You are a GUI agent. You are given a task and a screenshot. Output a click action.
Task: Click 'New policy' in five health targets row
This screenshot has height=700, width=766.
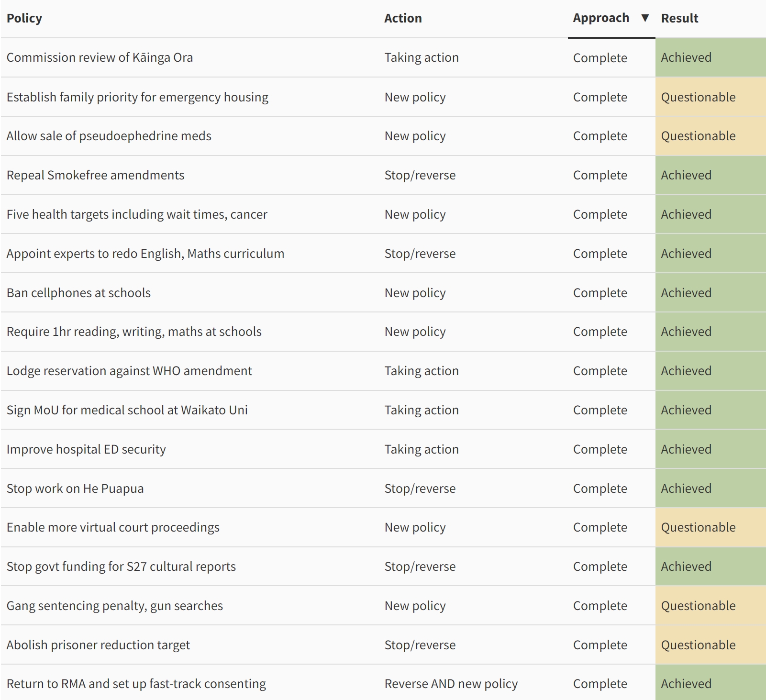(415, 214)
